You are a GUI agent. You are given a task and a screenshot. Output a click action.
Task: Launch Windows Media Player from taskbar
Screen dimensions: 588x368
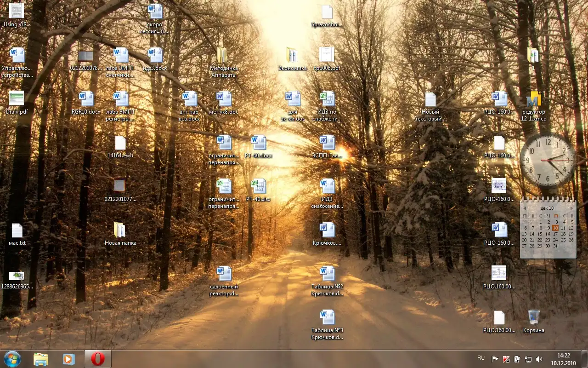[x=69, y=359]
